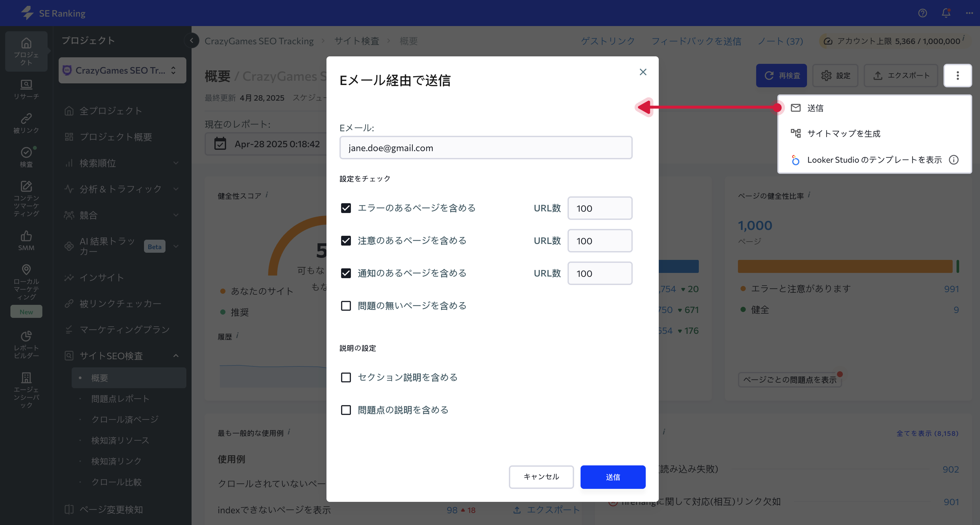Open the help question mark icon
980x525 pixels.
(x=922, y=13)
